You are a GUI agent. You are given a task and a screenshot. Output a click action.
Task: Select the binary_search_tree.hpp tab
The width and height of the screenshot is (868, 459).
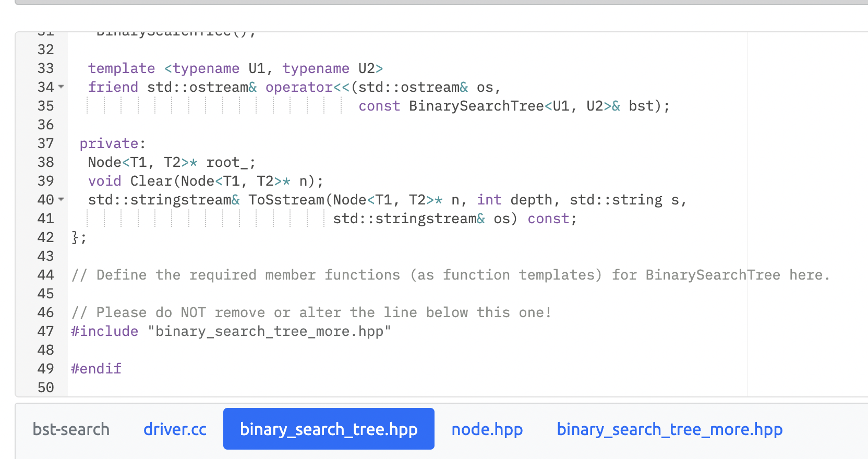[329, 429]
